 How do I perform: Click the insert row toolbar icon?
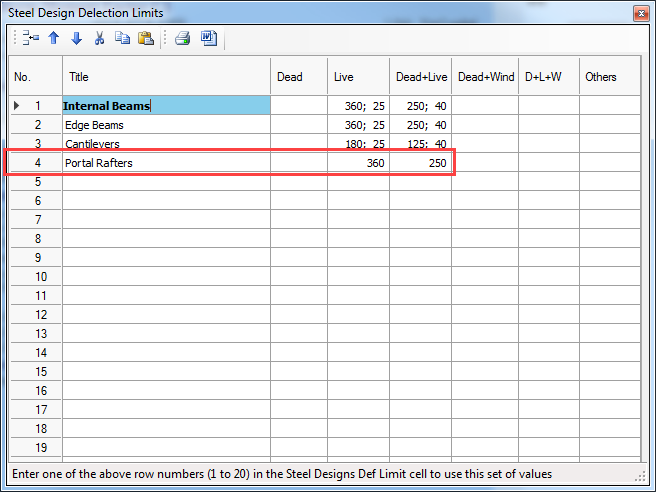31,39
